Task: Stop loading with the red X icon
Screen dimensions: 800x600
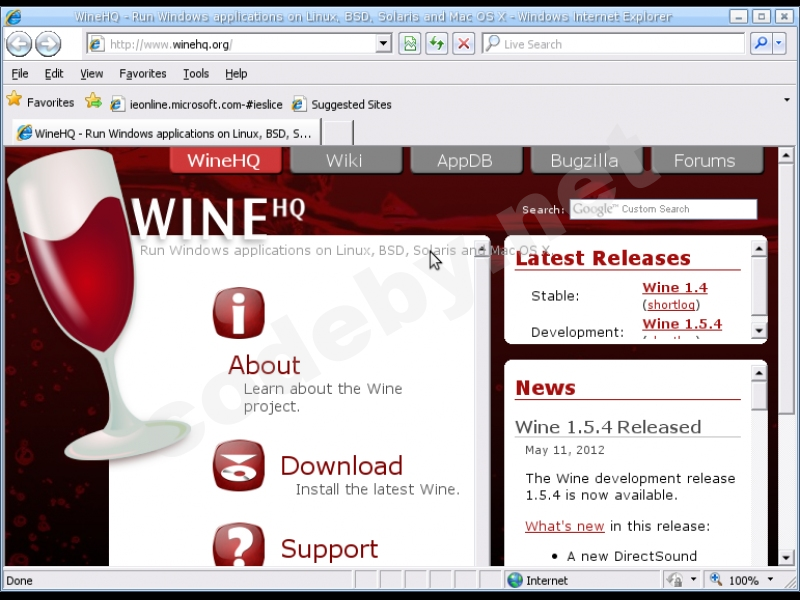Action: point(463,44)
